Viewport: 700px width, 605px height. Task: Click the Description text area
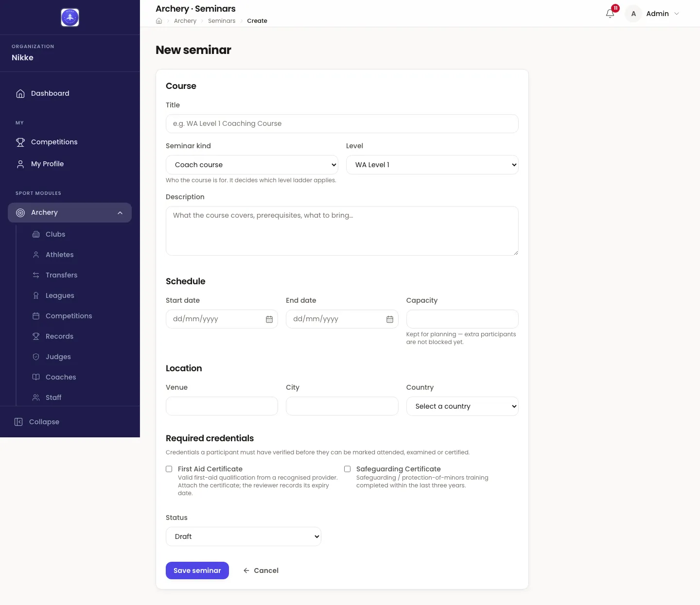click(342, 231)
